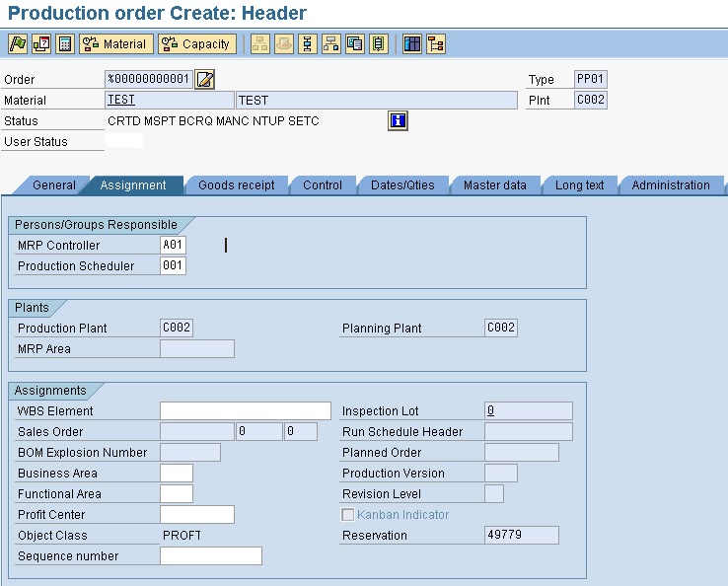
Task: Click the Run Schedule Header field
Action: (x=529, y=431)
